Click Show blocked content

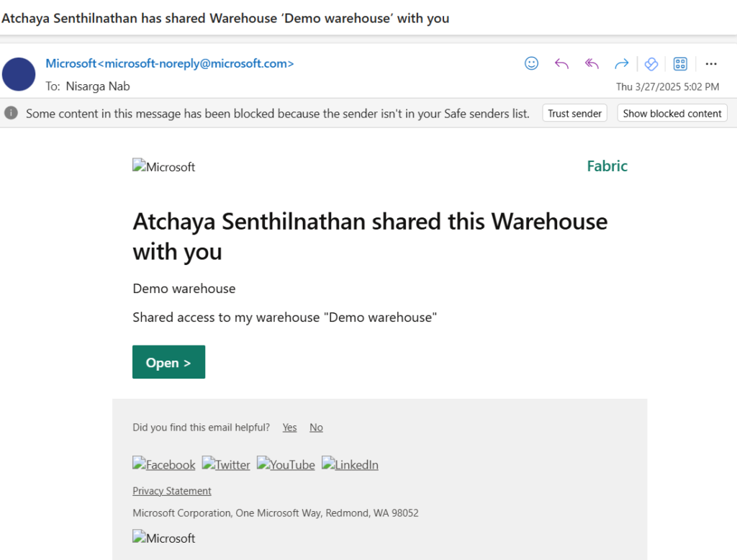[672, 113]
